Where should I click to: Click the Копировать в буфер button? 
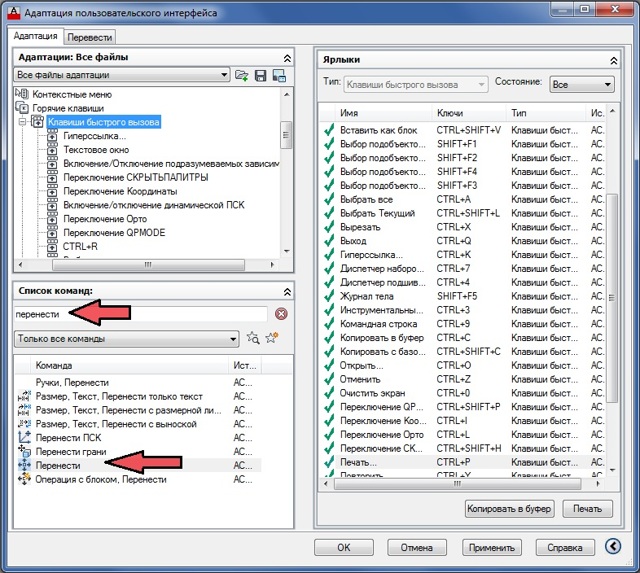(x=509, y=509)
